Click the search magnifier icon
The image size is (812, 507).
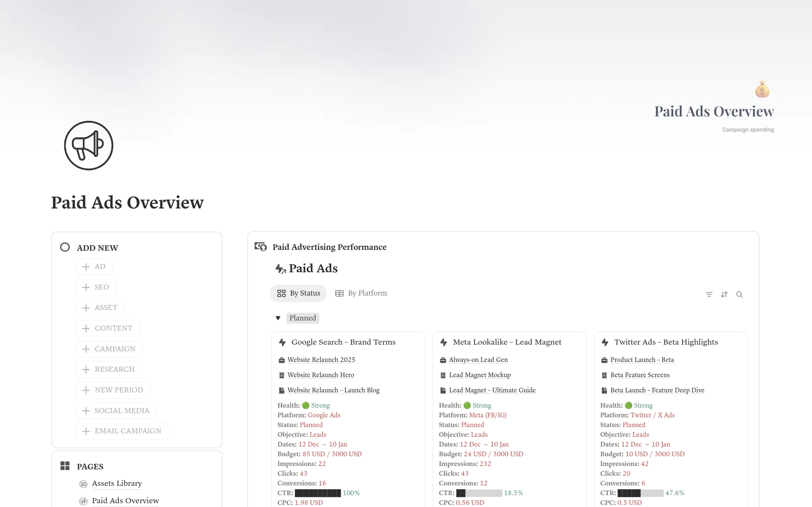point(739,294)
